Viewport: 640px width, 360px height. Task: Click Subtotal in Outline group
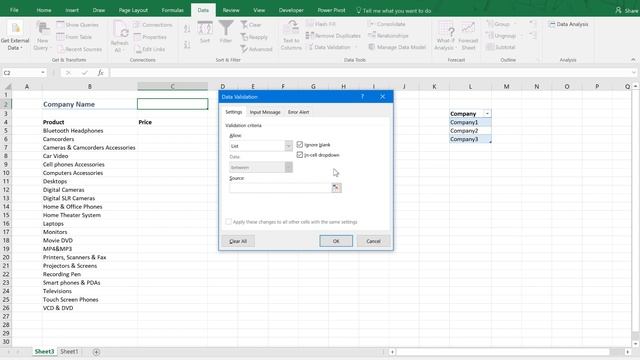tap(501, 47)
